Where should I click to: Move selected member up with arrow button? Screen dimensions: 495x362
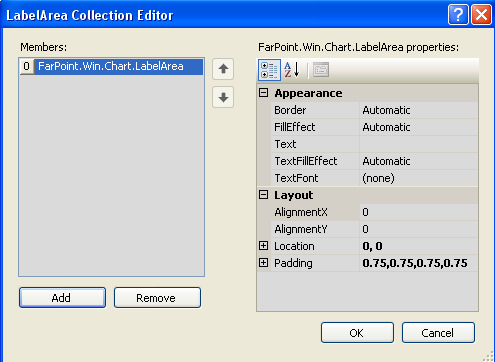coord(223,69)
